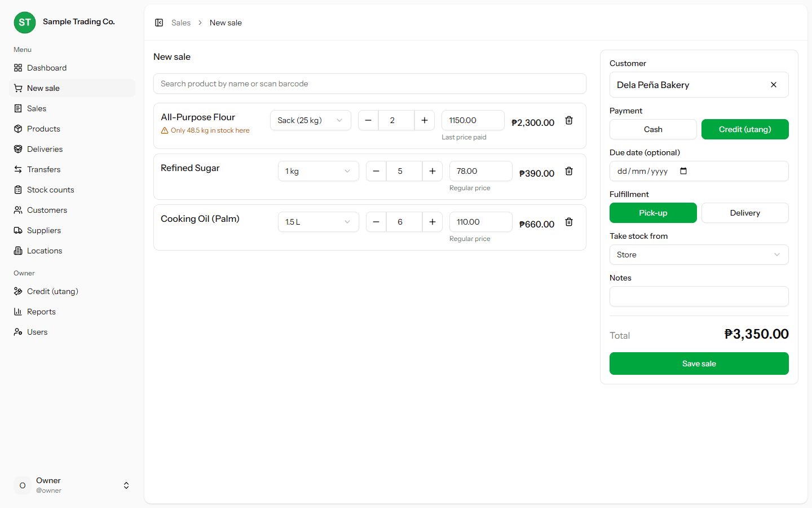
Task: Decrease Refined Sugar quantity
Action: tap(376, 171)
